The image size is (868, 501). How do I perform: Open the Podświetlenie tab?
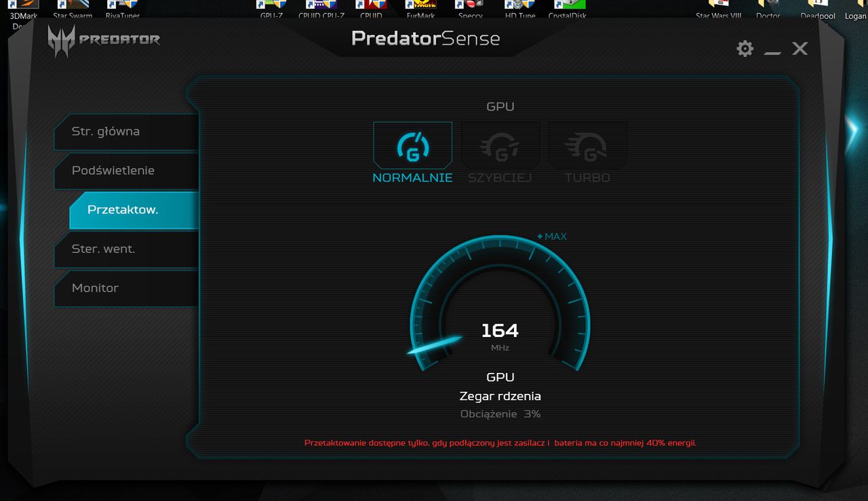[x=126, y=171]
